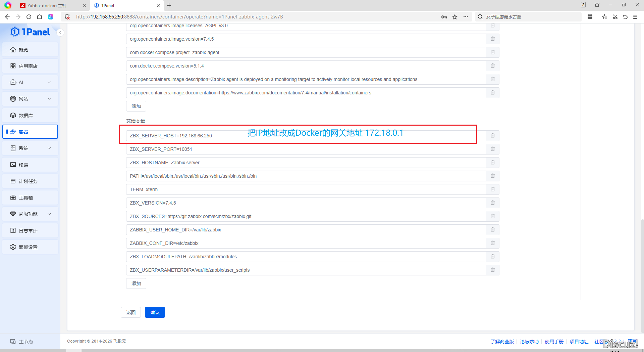The height and width of the screenshot is (352, 644).
Task: Remove the ZBX_USERPARAMETERDIR variable
Action: click(x=492, y=270)
